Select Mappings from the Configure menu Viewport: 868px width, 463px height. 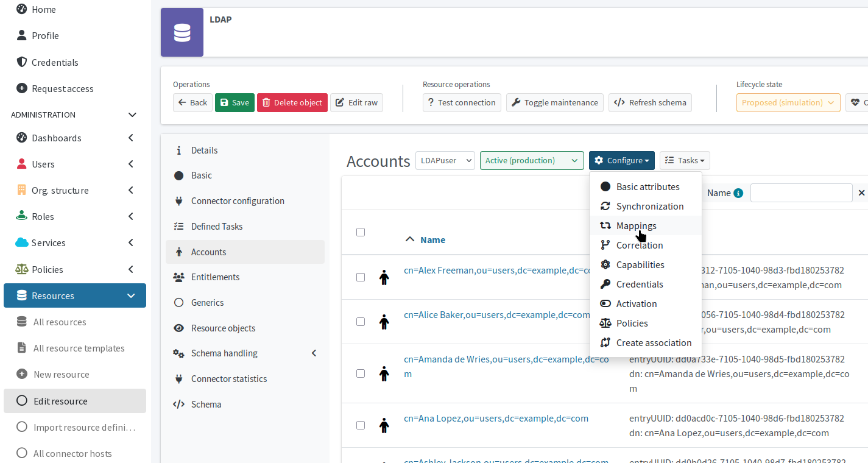[635, 225]
